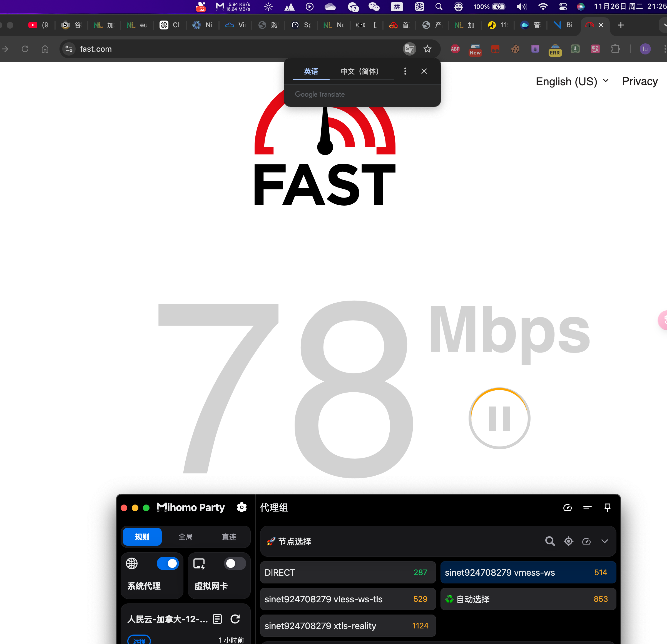Click the macOS system WiFi status icon
The height and width of the screenshot is (644, 667).
coord(542,7)
